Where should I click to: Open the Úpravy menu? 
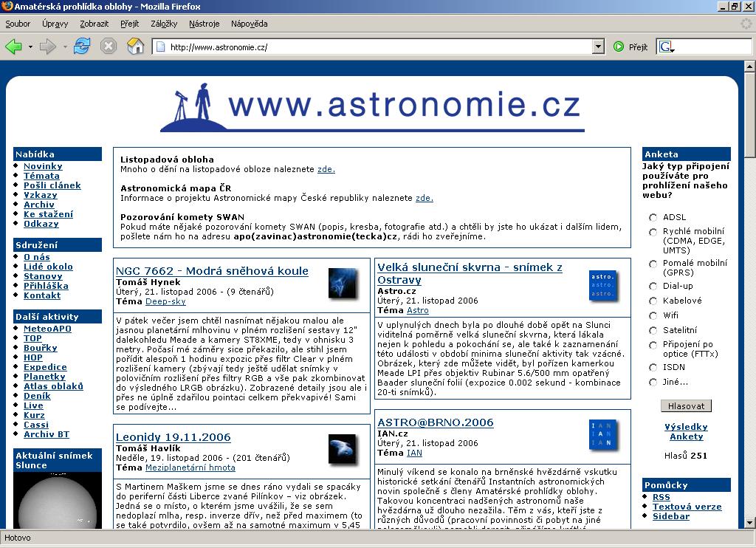coord(55,24)
